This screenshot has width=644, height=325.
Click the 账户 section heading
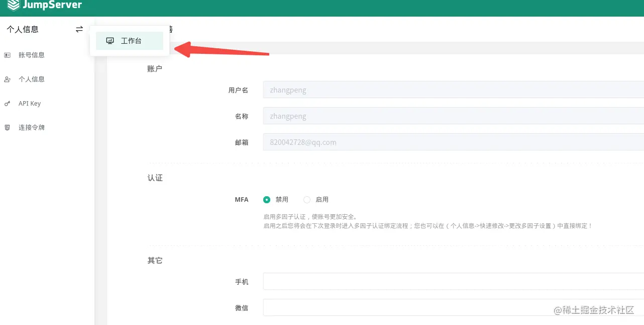coord(155,68)
